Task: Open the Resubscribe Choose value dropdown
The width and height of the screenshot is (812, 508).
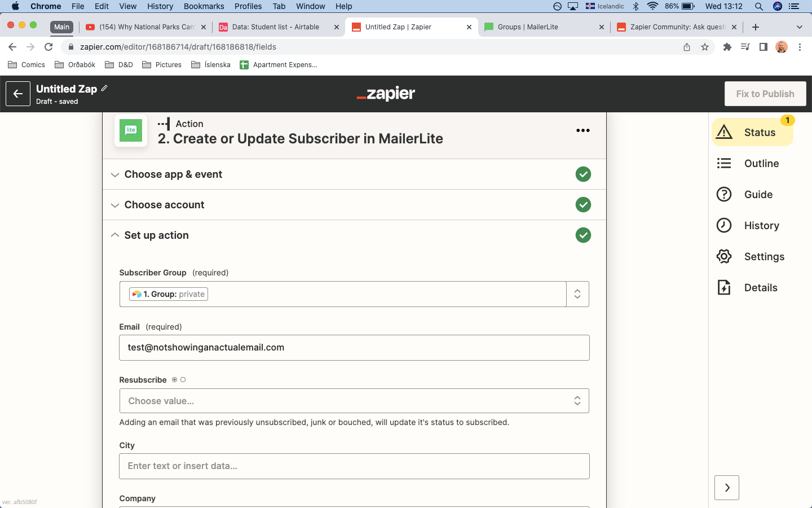Action: pyautogui.click(x=354, y=401)
